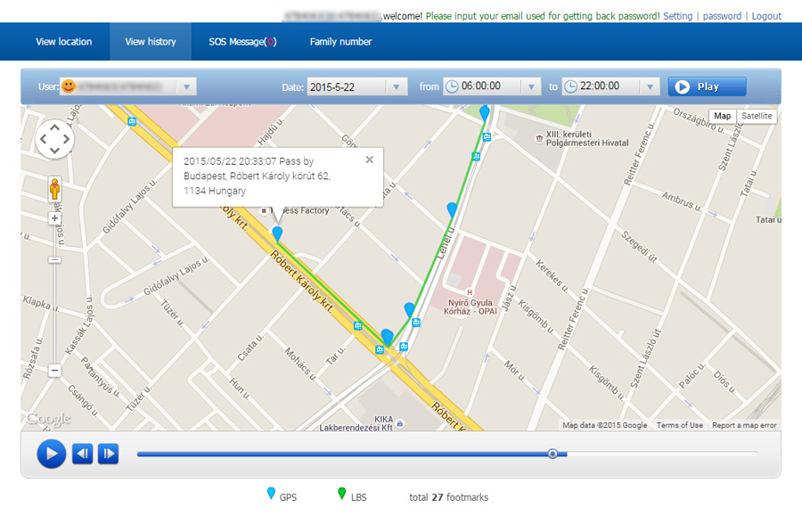This screenshot has height=532, width=802.
Task: Click the round blue play icon below map
Action: [x=51, y=454]
